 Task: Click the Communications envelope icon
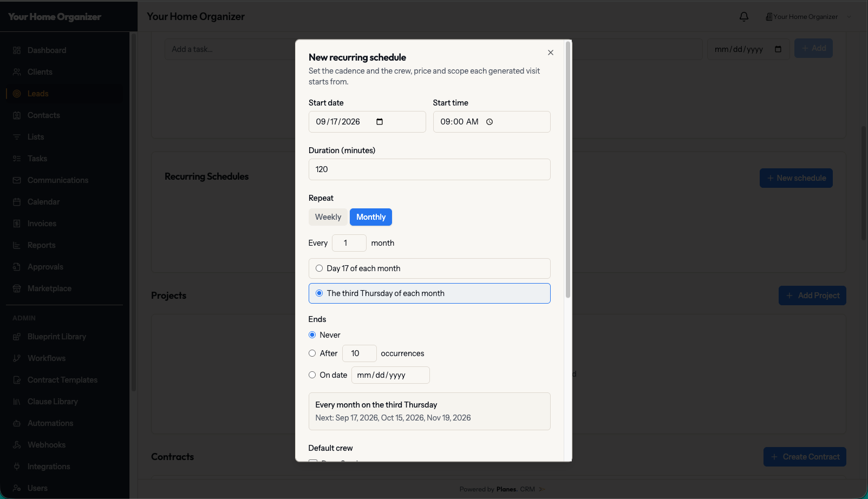click(x=17, y=180)
